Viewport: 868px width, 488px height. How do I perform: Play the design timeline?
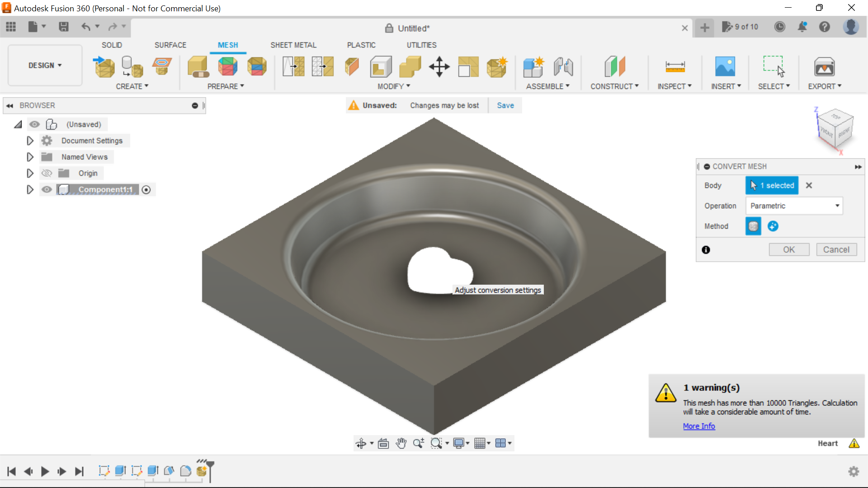pyautogui.click(x=45, y=472)
